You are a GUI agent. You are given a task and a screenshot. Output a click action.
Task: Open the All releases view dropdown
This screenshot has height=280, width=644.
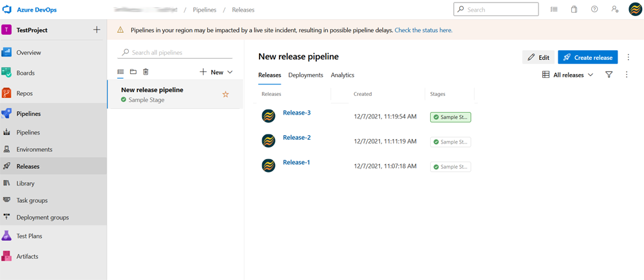[567, 75]
